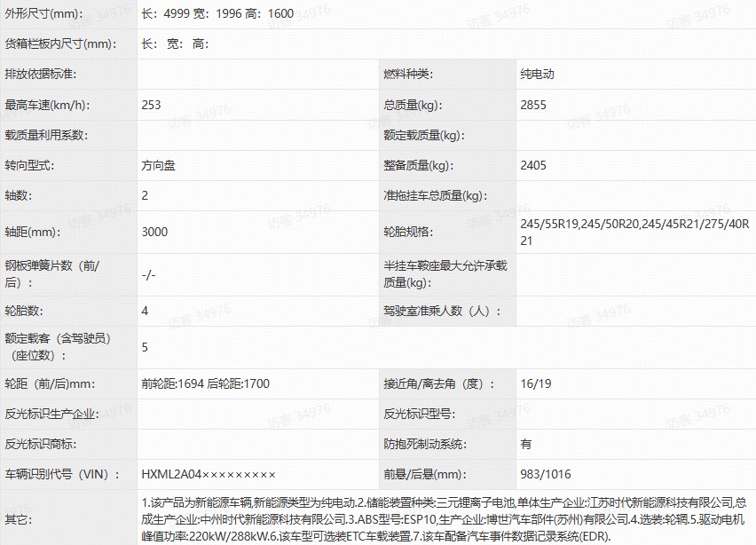Select the label 额定载质量(kg):
The width and height of the screenshot is (756, 545).
[424, 135]
